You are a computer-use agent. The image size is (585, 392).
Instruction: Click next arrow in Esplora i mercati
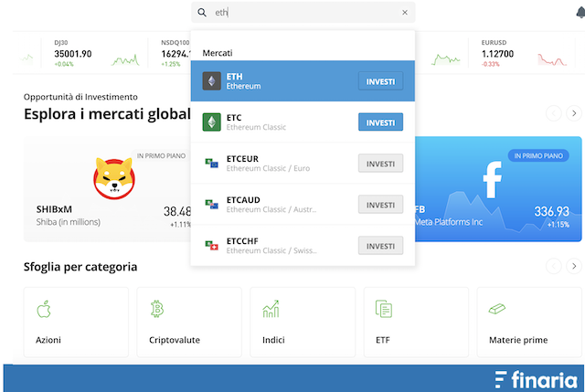574,113
